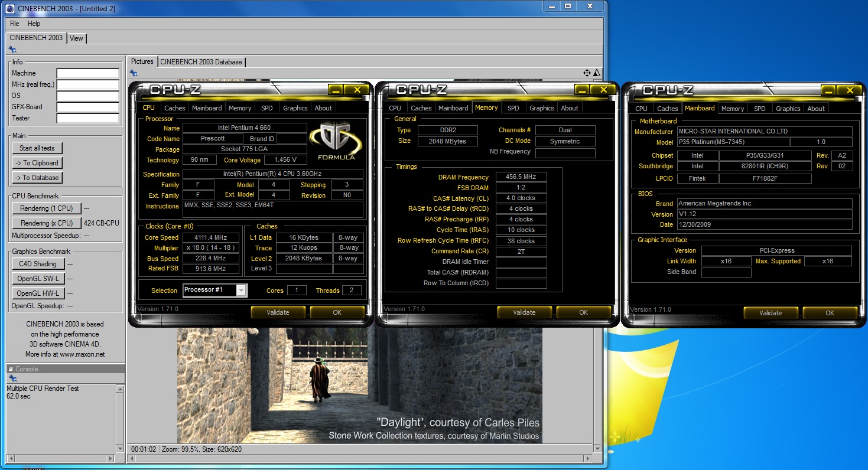
Task: Open the Processor #1 selection dropdown
Action: coord(241,290)
